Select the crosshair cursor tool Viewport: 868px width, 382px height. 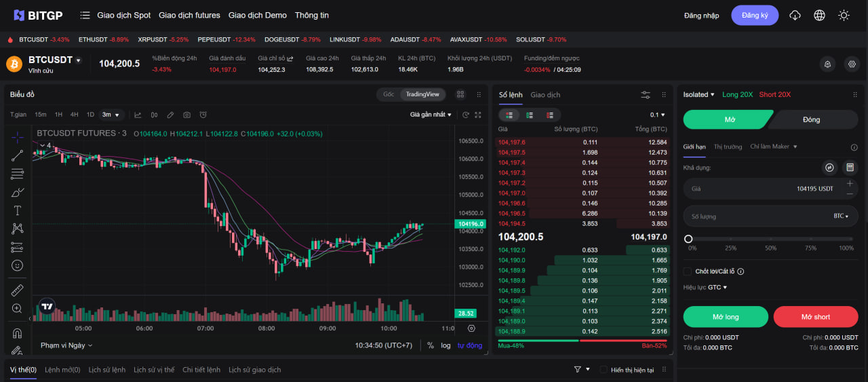[x=18, y=136]
